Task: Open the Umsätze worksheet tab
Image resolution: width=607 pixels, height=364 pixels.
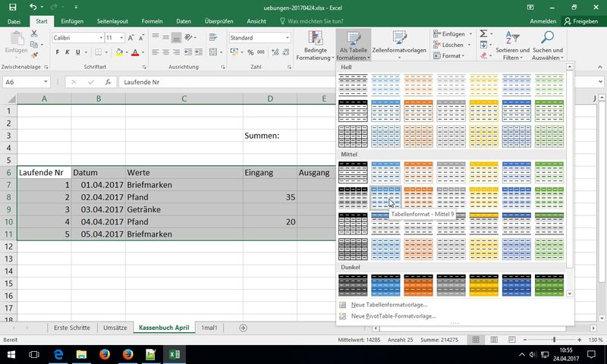Action: click(115, 328)
